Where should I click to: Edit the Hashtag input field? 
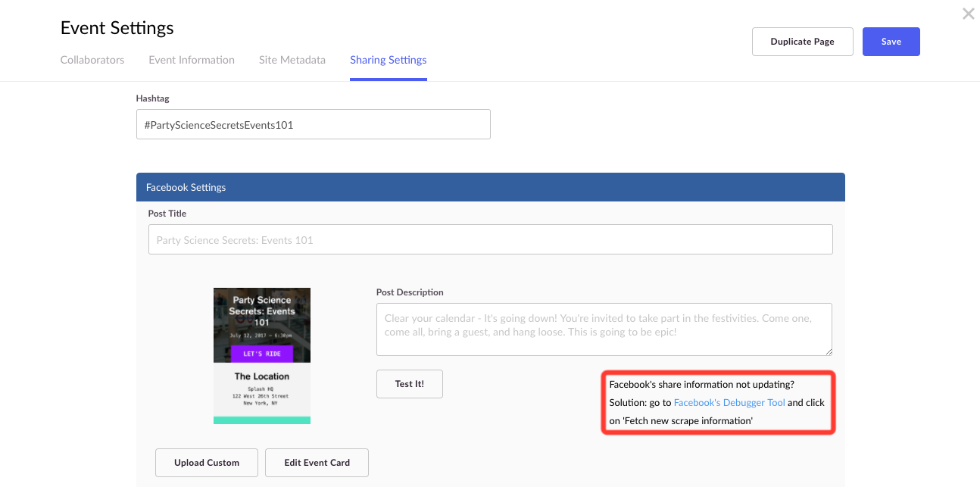[x=314, y=124]
